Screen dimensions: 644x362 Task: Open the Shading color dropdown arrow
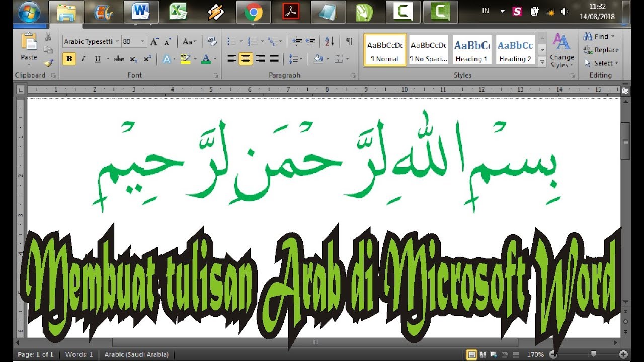click(x=328, y=59)
